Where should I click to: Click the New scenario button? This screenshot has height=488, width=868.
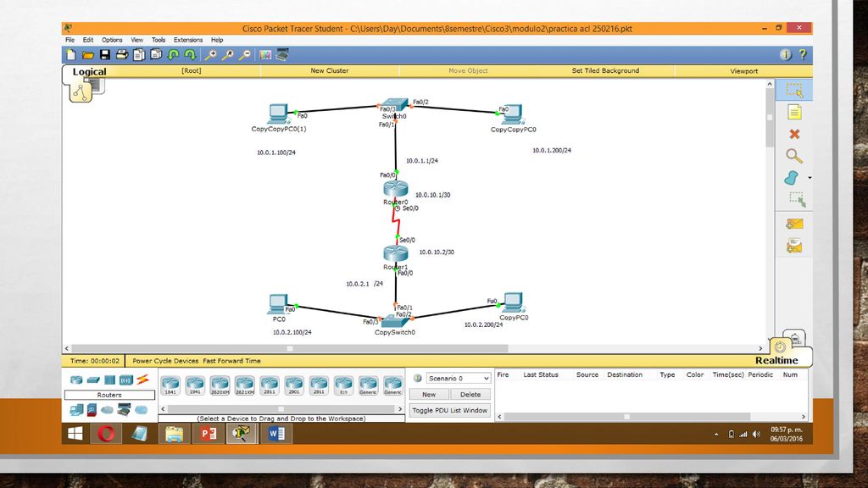(428, 395)
